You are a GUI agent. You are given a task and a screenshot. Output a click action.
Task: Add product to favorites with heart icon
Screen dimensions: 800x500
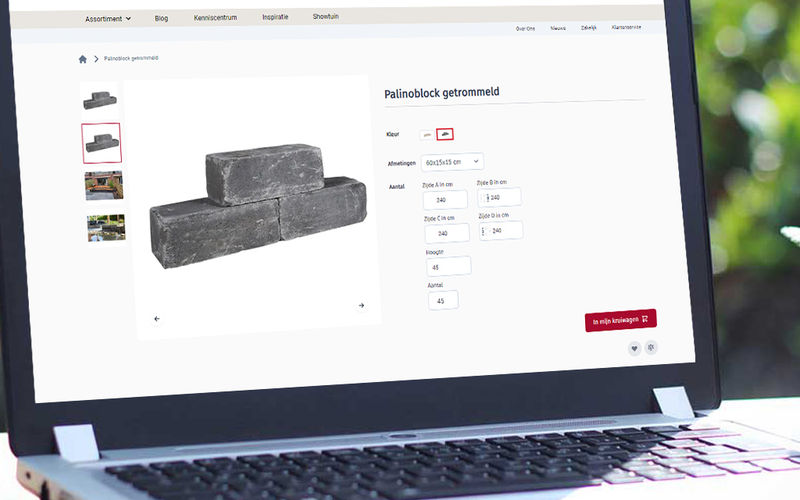pyautogui.click(x=634, y=349)
